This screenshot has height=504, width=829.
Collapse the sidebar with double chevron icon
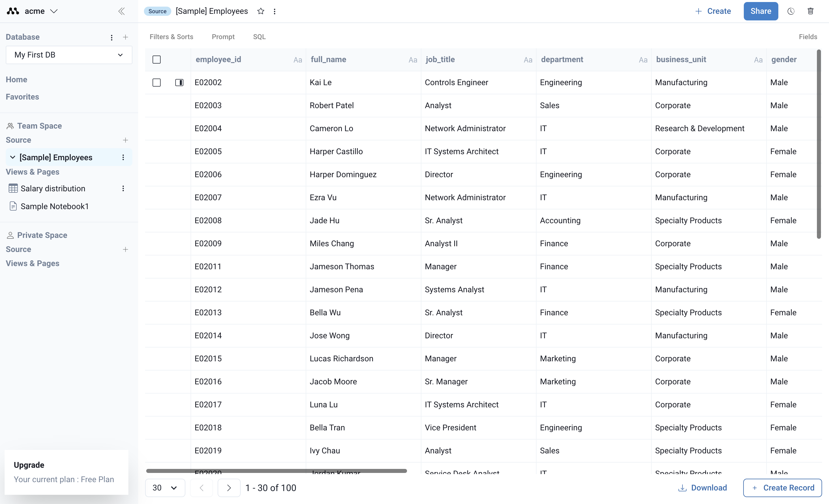(x=121, y=11)
